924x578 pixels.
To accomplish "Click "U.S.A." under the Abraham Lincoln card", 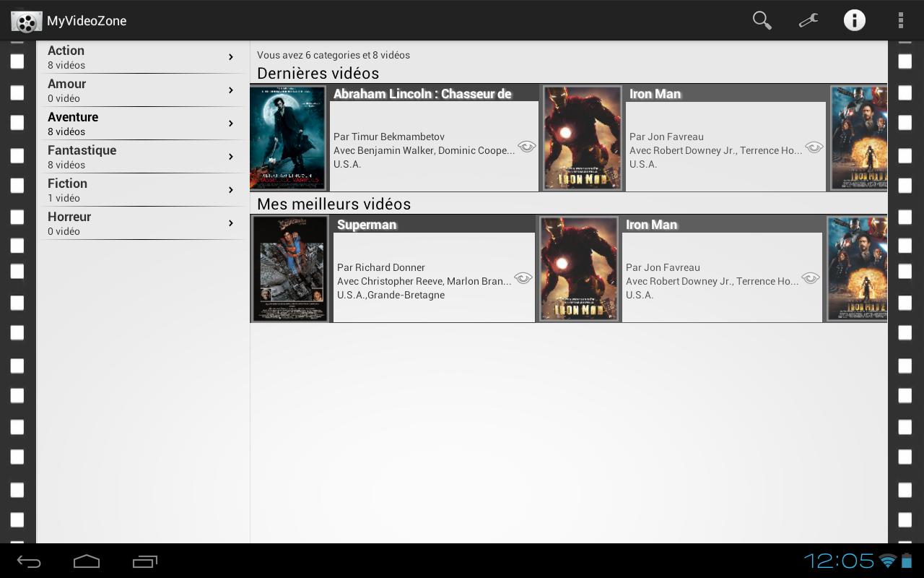I will pyautogui.click(x=347, y=164).
